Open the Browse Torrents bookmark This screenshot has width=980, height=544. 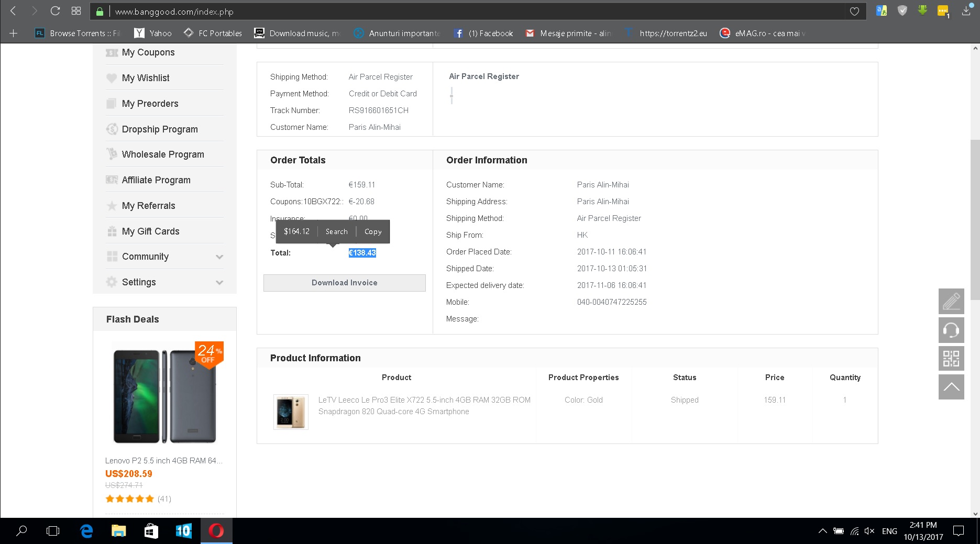pos(78,33)
